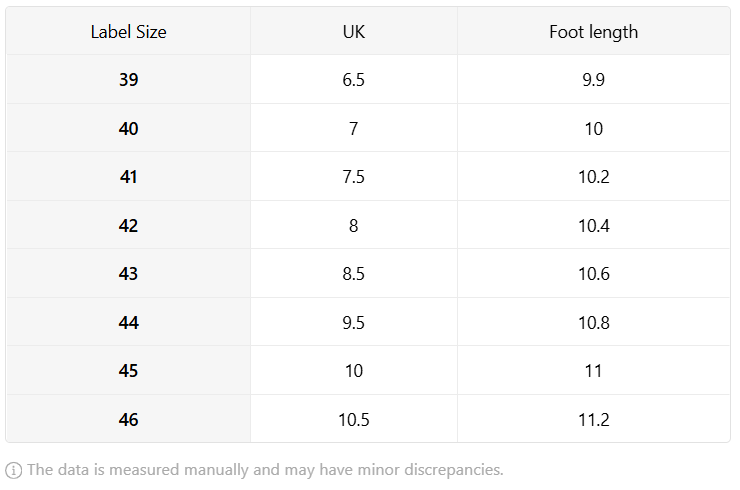The width and height of the screenshot is (740, 490).
Task: Click foot length 11.2 cell
Action: pyautogui.click(x=593, y=419)
